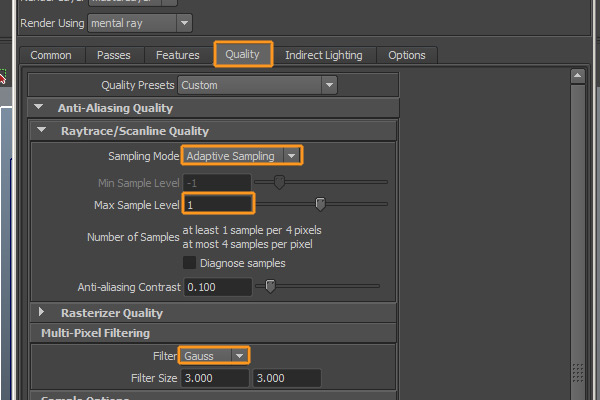Screen dimensions: 600x400
Task: Click the Max Sample Level field
Action: (x=218, y=204)
